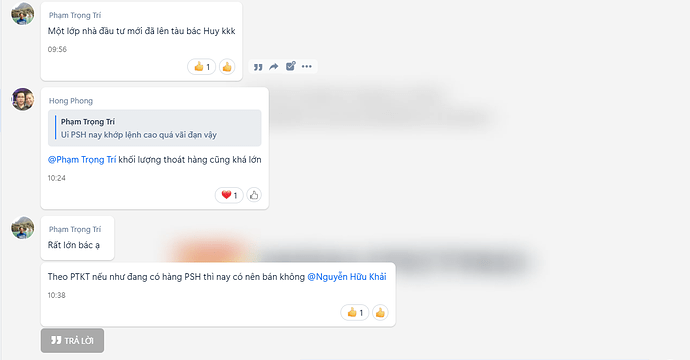The width and height of the screenshot is (690, 360).
Task: Click the forward arrow icon on the first message
Action: point(274,66)
